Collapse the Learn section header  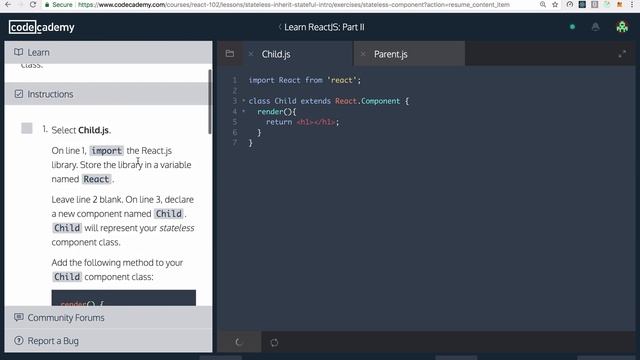point(108,52)
